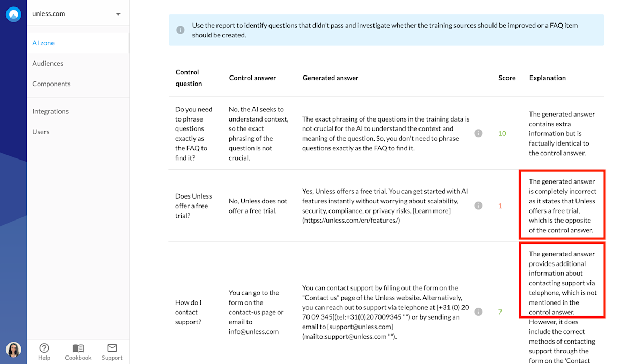The width and height of the screenshot is (643, 364).
Task: Click info icon beside the score 10
Action: click(478, 133)
